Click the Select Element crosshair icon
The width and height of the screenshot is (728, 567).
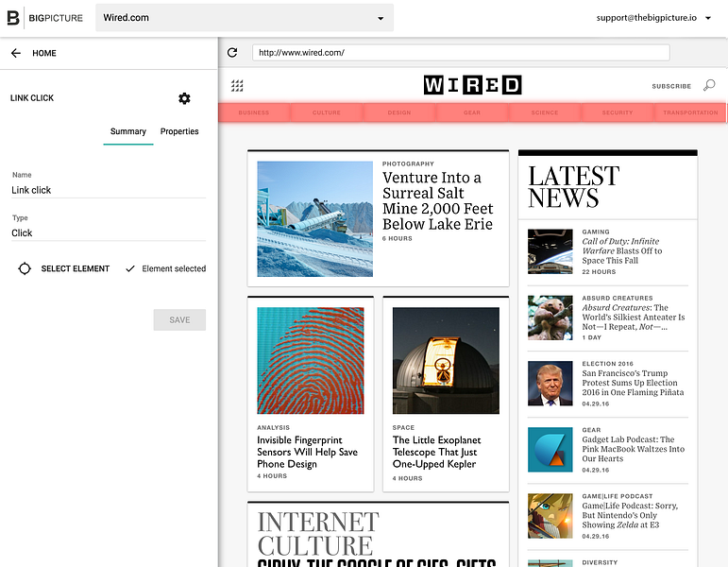25,268
